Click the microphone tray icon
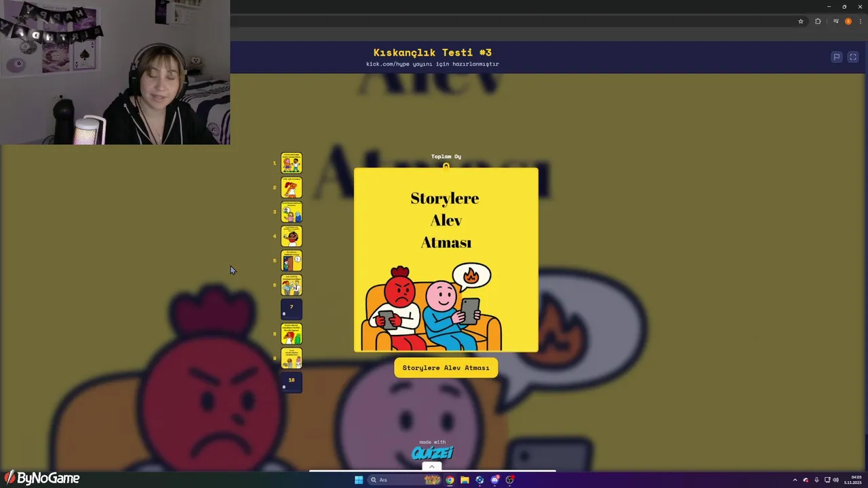This screenshot has height=488, width=868. 816,480
